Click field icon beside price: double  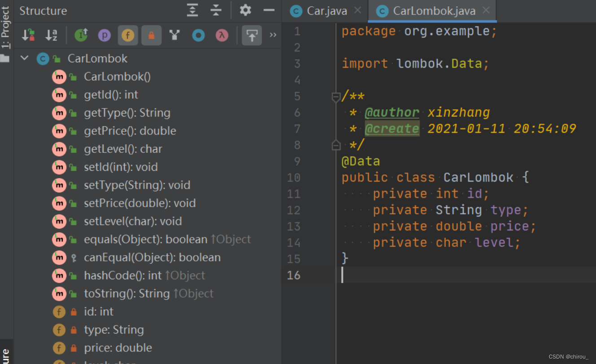(x=59, y=348)
